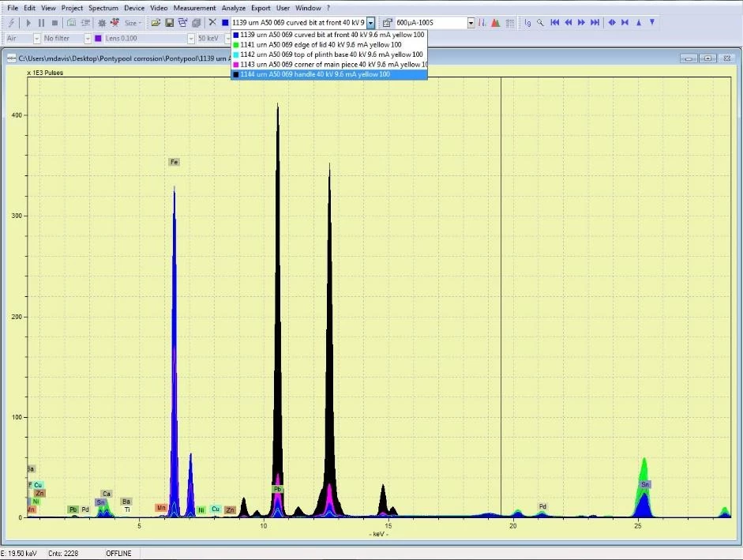This screenshot has width=743, height=560.
Task: Click the Fe element label on peak
Action: (x=174, y=162)
